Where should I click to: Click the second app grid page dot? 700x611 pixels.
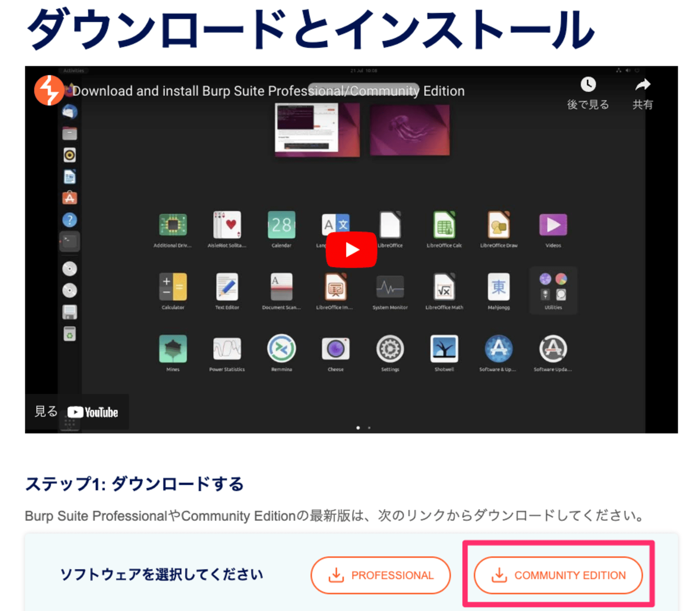coord(369,428)
